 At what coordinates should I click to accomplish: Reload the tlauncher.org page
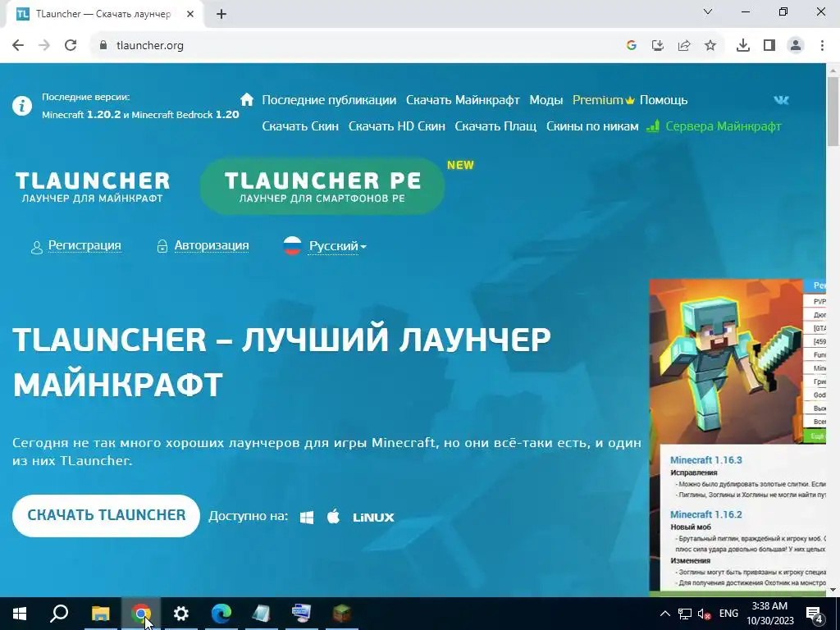71,46
